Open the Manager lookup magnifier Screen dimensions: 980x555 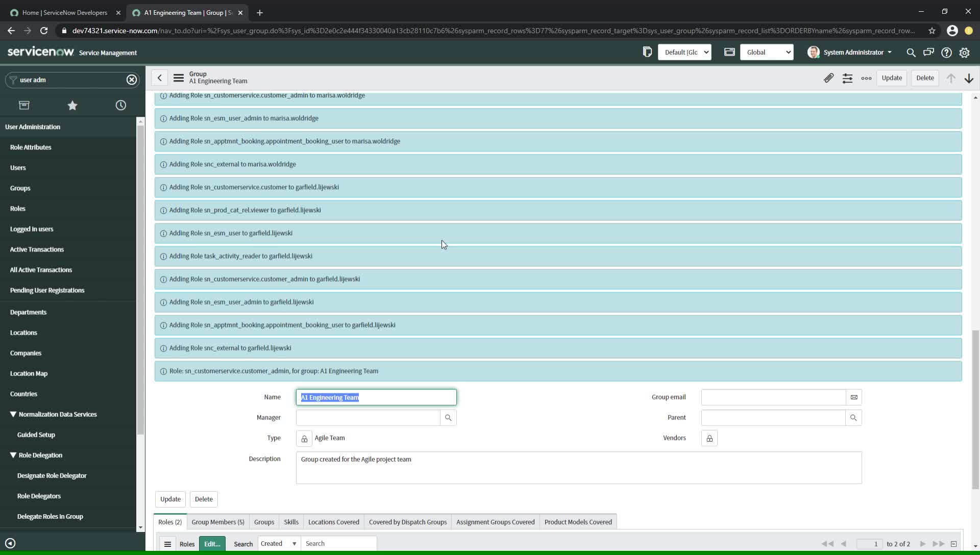(x=448, y=417)
